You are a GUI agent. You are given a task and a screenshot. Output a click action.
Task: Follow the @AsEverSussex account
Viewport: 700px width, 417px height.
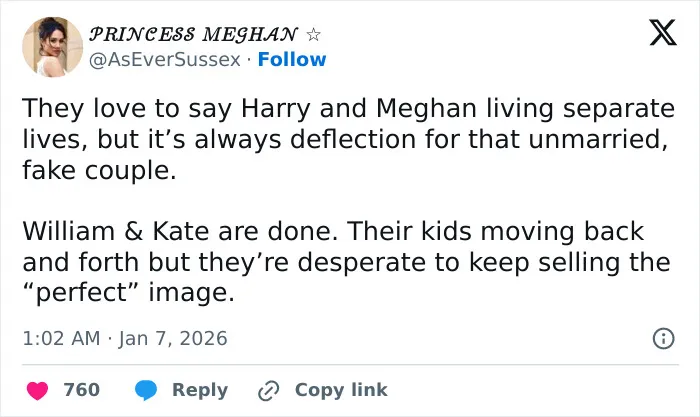click(292, 59)
